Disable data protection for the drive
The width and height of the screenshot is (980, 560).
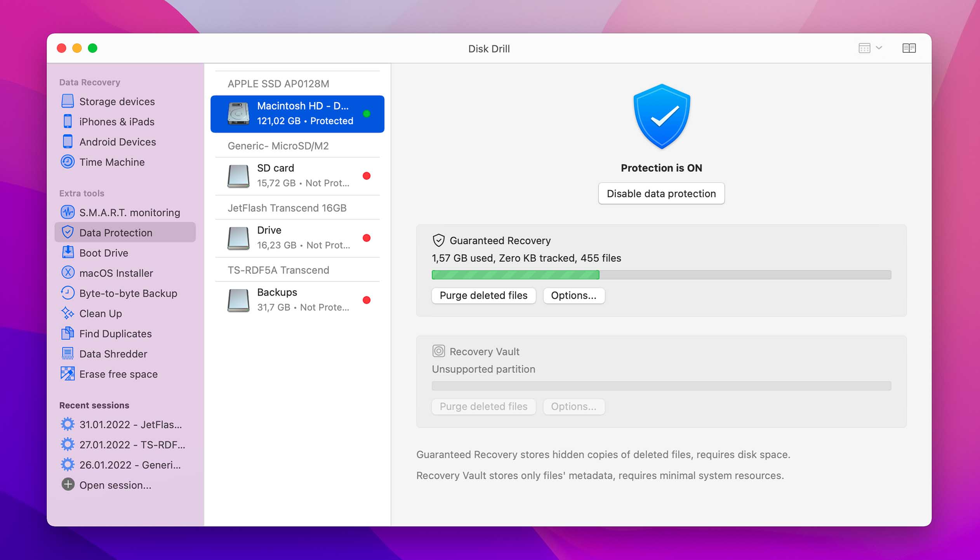tap(661, 193)
